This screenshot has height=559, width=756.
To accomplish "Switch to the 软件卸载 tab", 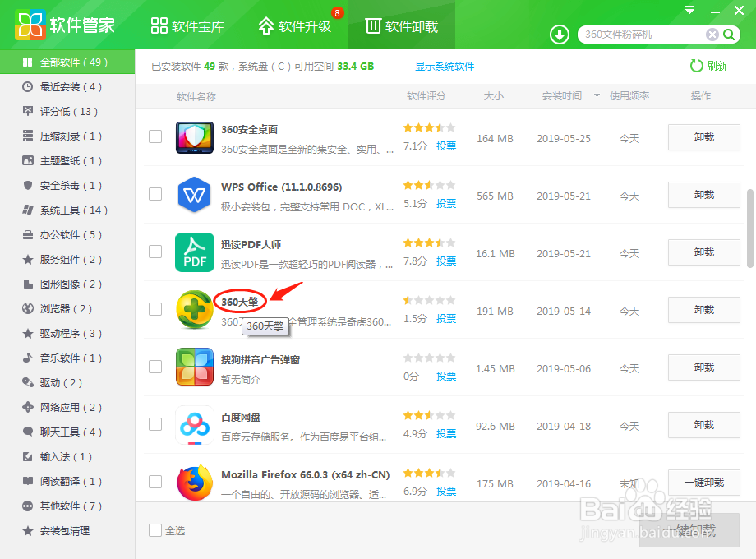I will (402, 26).
